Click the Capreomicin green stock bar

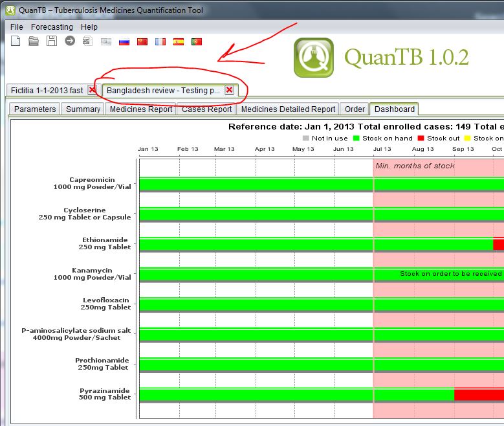322,185
